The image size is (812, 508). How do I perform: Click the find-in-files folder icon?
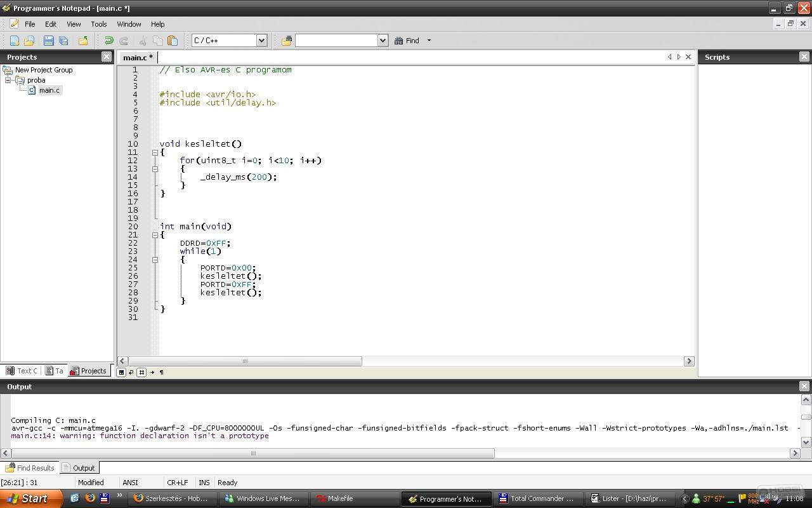coord(287,41)
